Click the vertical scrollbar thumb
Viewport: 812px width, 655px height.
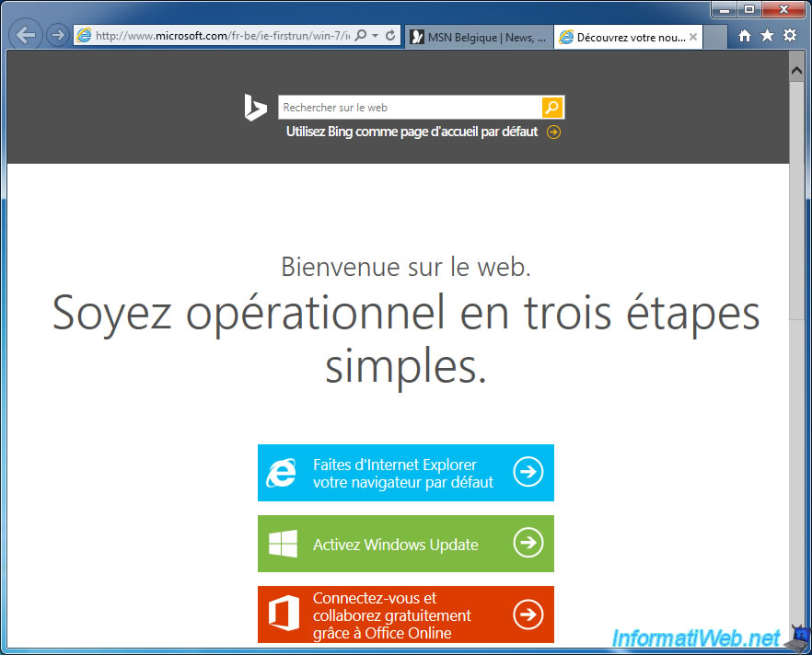pyautogui.click(x=796, y=201)
